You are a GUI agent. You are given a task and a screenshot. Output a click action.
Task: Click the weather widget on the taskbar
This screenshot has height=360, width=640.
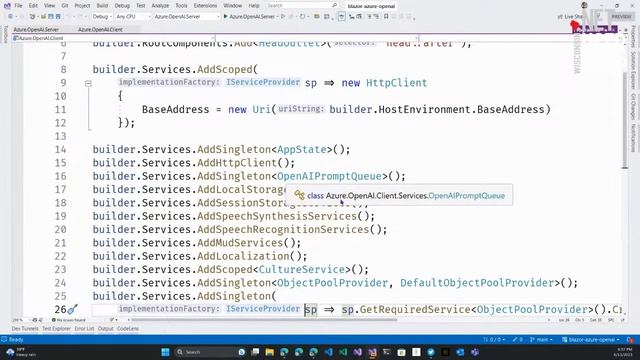20,352
